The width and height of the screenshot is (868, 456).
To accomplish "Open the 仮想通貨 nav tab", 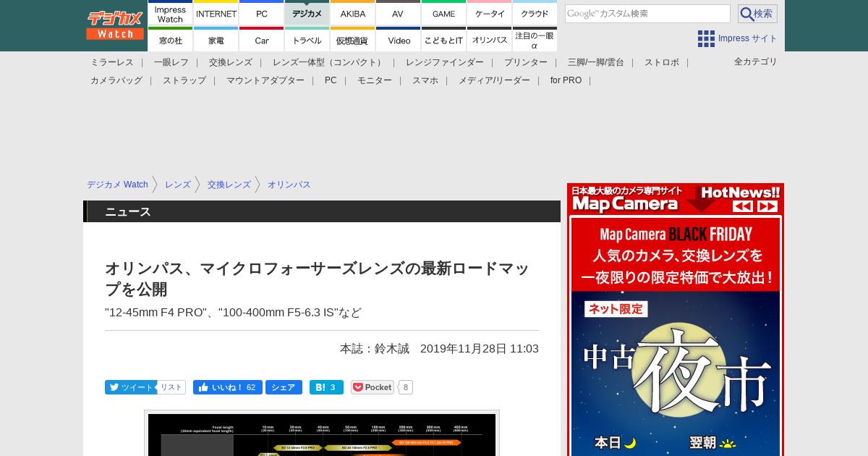I will [x=353, y=40].
